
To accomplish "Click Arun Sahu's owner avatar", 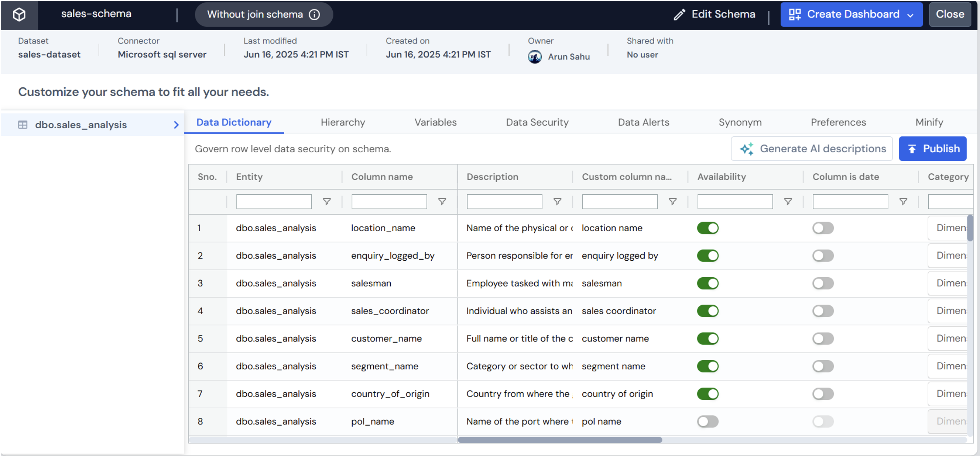I will click(535, 57).
